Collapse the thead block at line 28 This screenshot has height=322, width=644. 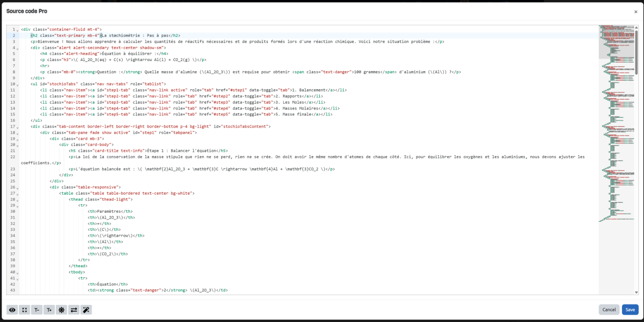[x=17, y=200]
